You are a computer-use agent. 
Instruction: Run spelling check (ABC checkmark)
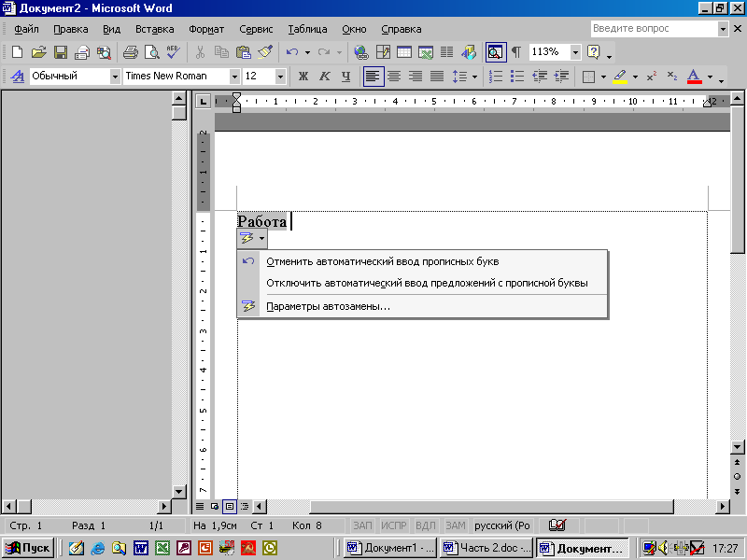174,52
